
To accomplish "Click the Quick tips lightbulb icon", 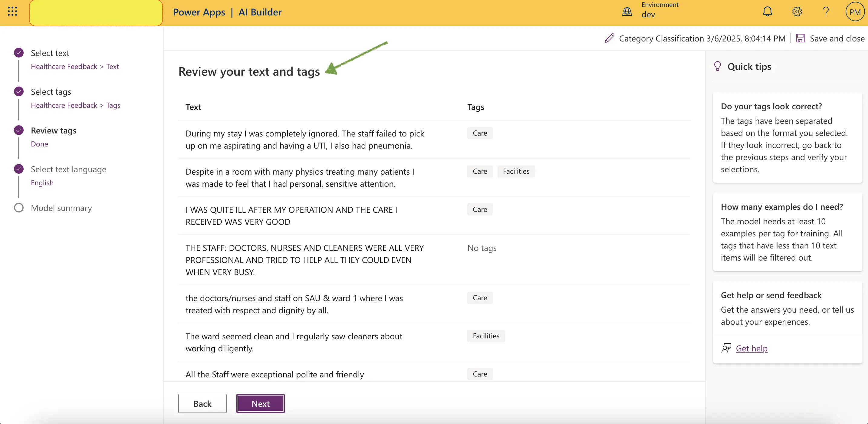I will pos(717,66).
